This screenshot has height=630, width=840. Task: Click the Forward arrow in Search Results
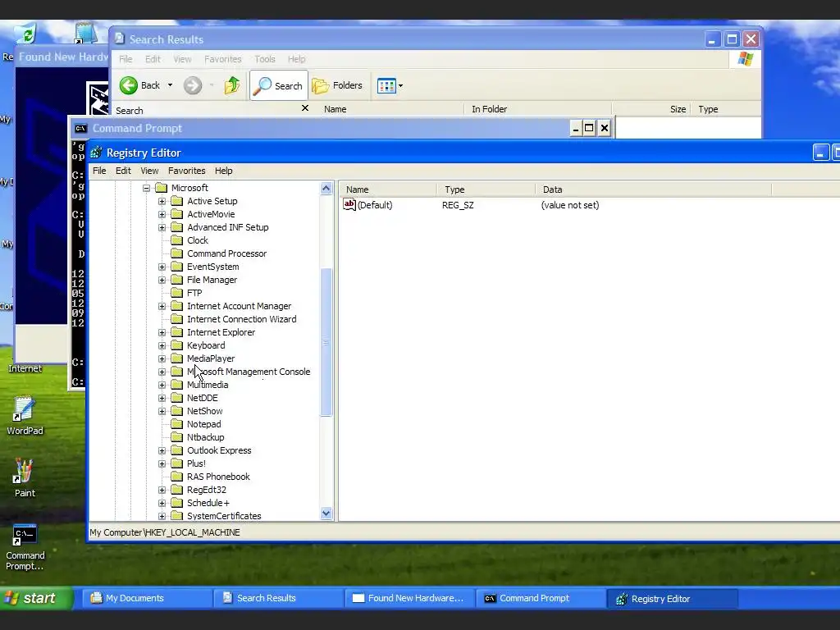(193, 85)
